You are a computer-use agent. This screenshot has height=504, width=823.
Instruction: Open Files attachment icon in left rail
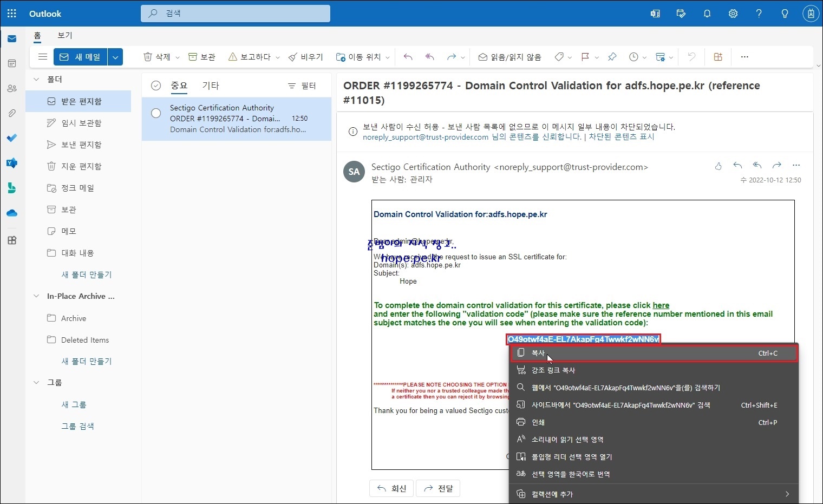coord(12,113)
